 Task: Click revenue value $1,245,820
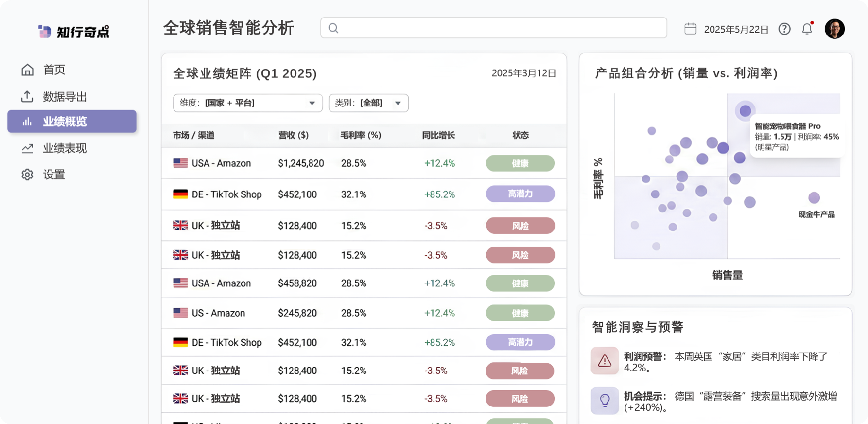(301, 163)
